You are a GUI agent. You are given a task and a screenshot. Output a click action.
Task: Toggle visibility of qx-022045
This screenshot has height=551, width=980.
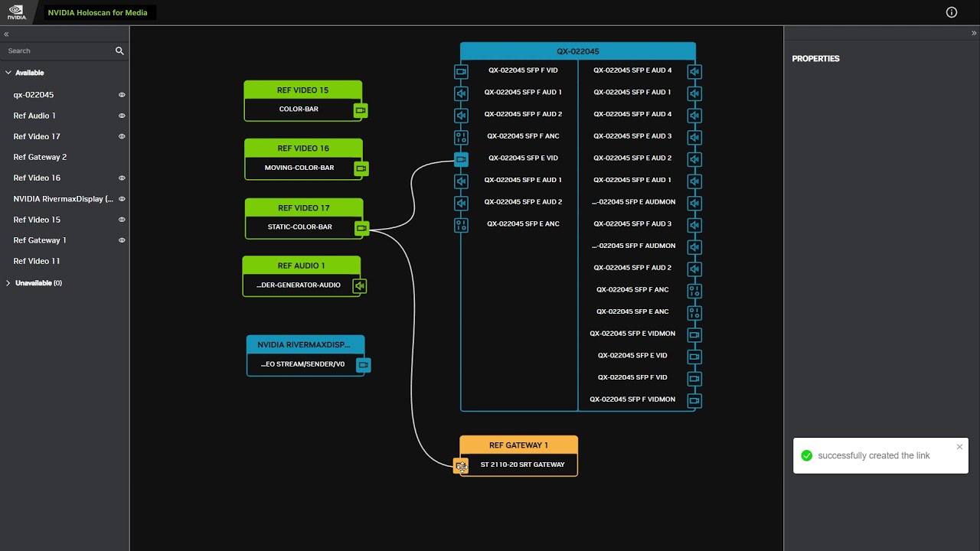pyautogui.click(x=122, y=95)
